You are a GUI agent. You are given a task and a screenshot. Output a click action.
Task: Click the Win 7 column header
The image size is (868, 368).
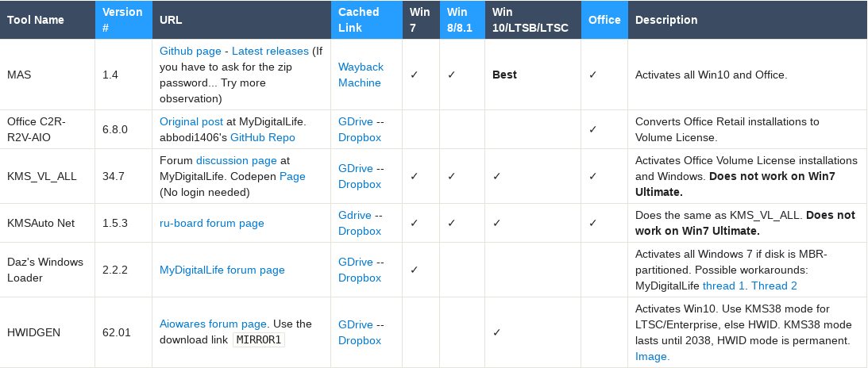click(x=421, y=20)
